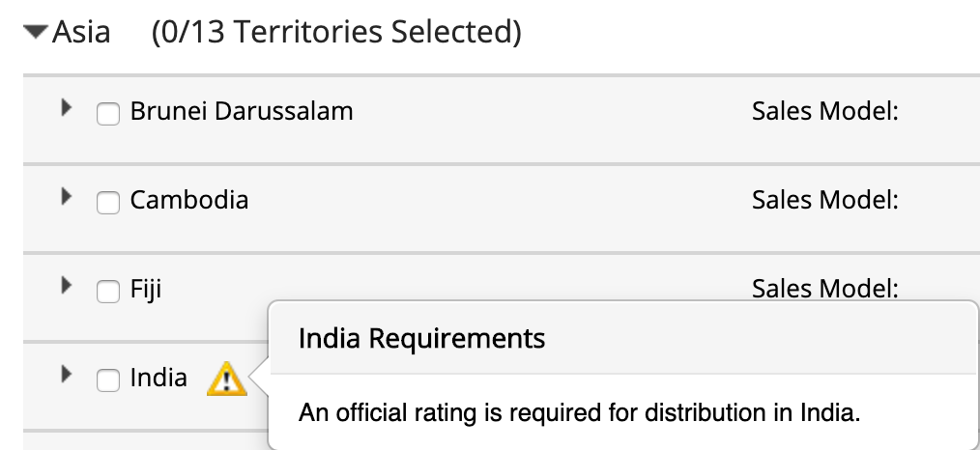
Task: Click the Cambodia territory name
Action: coord(189,200)
